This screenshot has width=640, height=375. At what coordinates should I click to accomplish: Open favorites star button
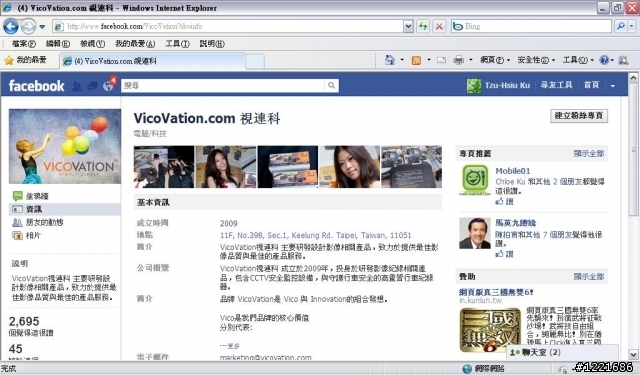(x=25, y=61)
